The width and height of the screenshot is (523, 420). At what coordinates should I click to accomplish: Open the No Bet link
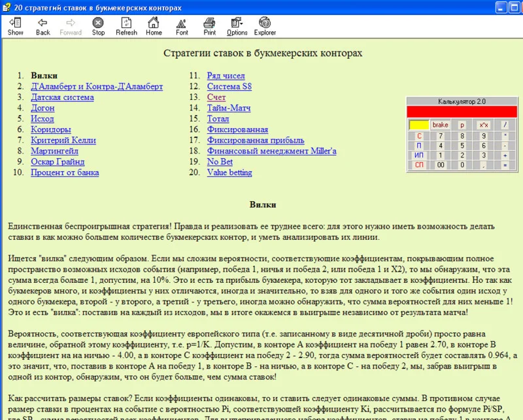(220, 161)
